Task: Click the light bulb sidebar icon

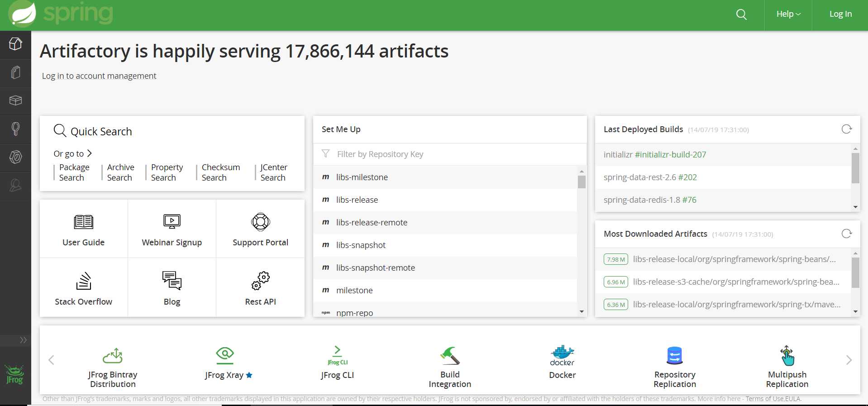Action: click(x=15, y=129)
